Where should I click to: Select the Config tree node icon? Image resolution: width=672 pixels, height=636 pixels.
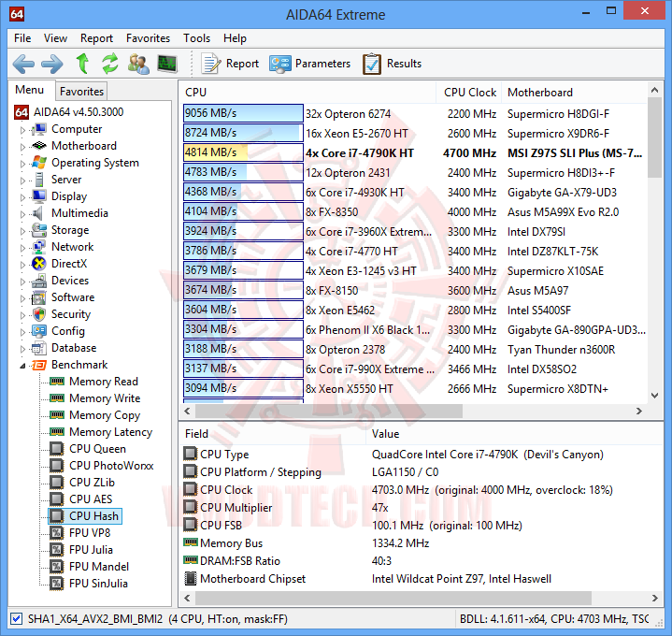[39, 331]
